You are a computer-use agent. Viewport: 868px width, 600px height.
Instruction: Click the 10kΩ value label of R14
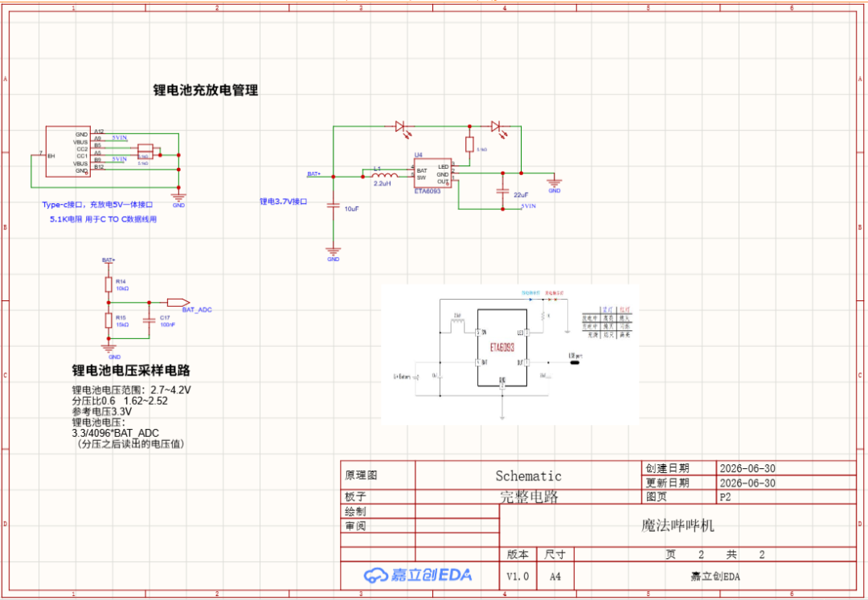(122, 288)
